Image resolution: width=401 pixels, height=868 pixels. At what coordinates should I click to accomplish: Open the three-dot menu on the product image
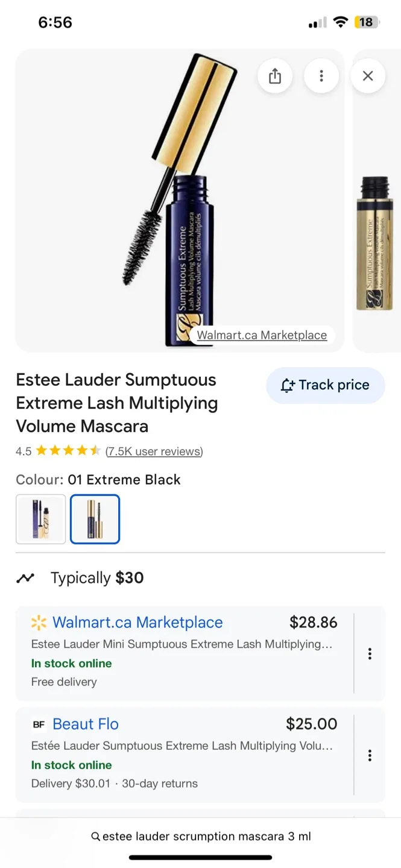(x=321, y=76)
